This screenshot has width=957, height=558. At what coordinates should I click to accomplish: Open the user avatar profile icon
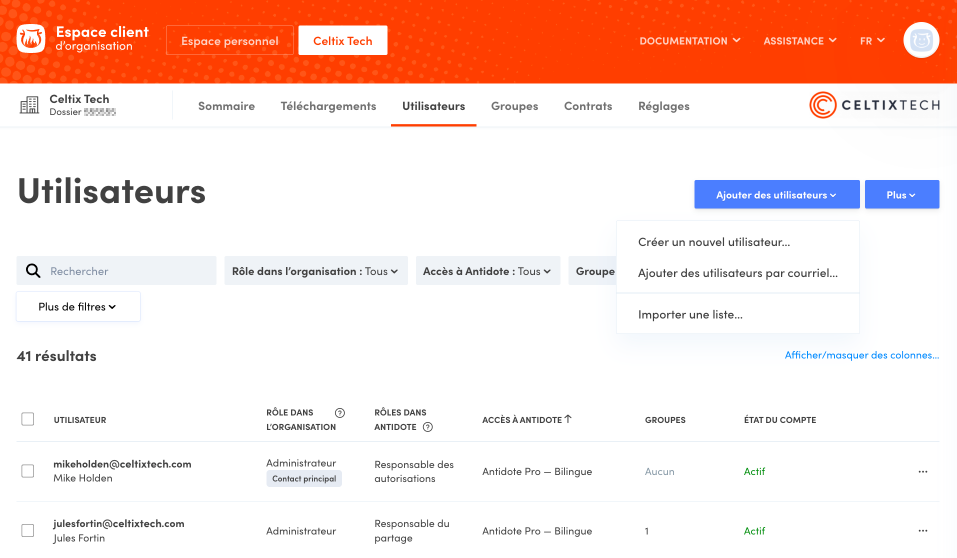point(921,41)
